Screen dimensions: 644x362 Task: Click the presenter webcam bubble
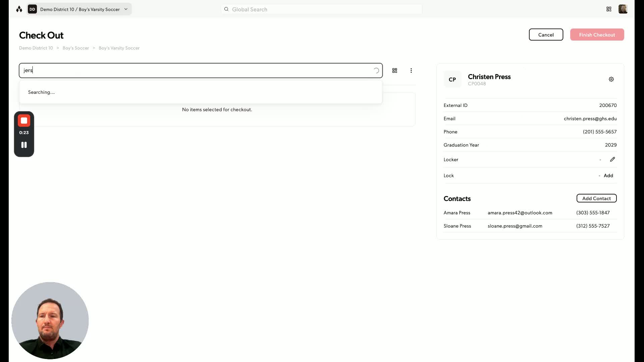point(50,320)
